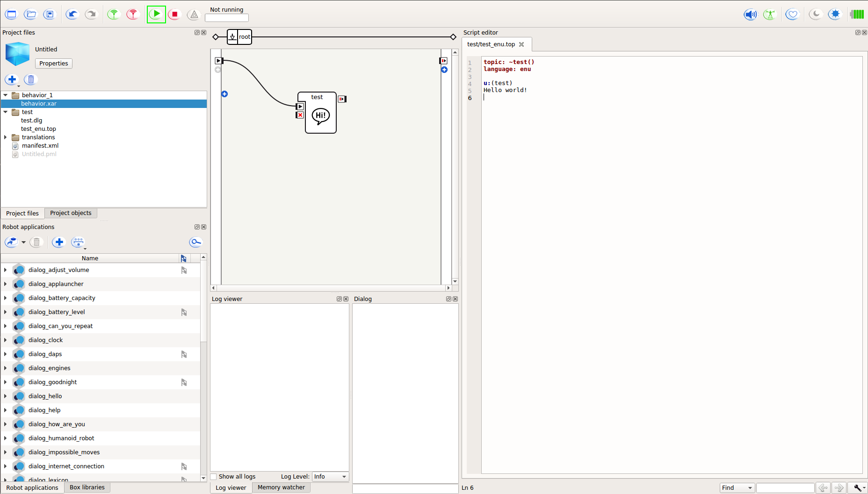Viewport: 868px width, 494px height.
Task: Open the debug warning triangle icon
Action: tap(194, 14)
